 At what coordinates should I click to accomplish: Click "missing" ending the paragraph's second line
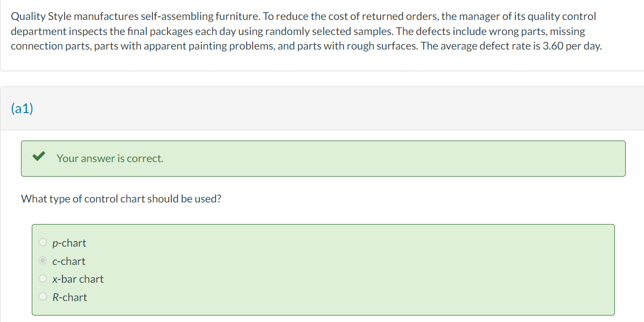[567, 31]
